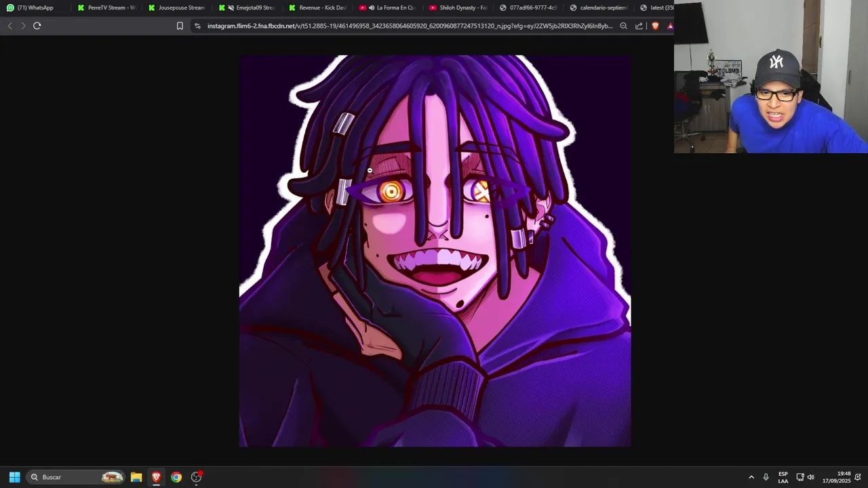Open OBS Studio from the taskbar
Image resolution: width=868 pixels, height=488 pixels.
[x=196, y=477]
